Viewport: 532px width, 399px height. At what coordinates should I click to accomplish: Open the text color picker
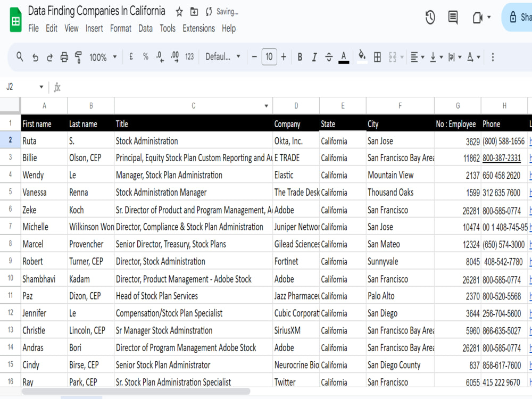tap(344, 56)
